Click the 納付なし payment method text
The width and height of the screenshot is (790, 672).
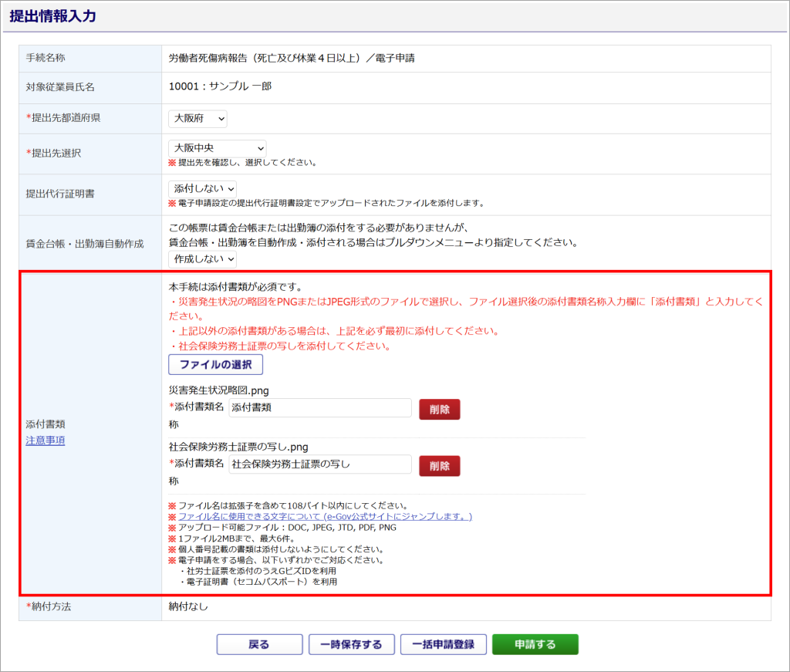coord(188,606)
